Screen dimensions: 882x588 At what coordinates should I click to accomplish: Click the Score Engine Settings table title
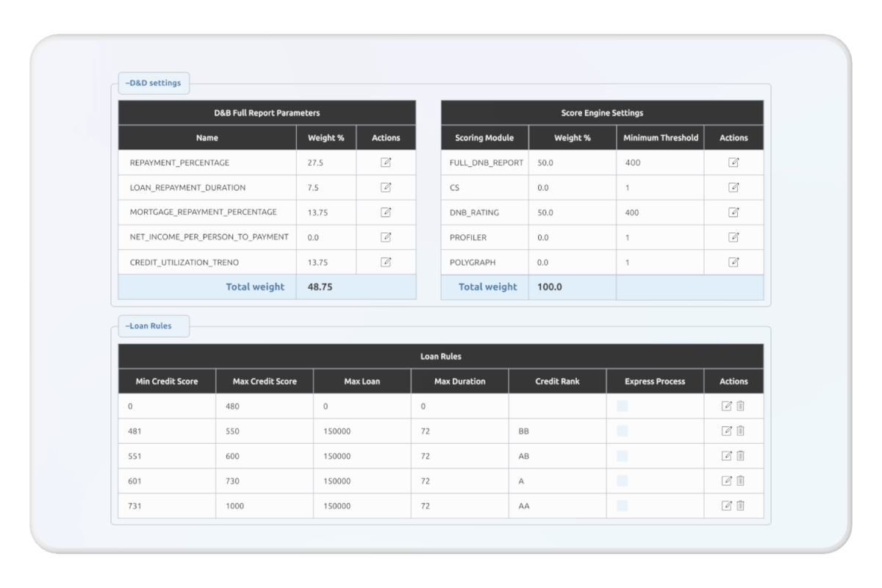point(602,113)
